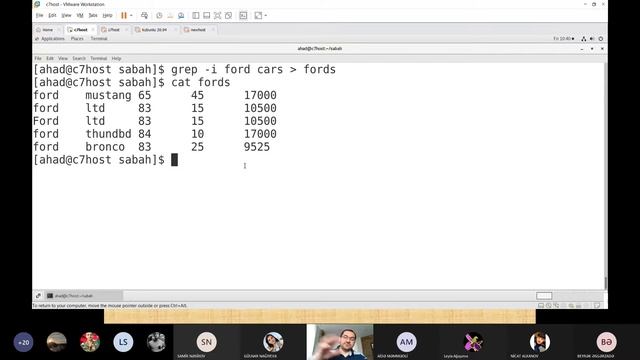This screenshot has width=640, height=360.
Task: Click the Send Ctrl+Alt+Del toolbar icon
Action: click(x=144, y=16)
